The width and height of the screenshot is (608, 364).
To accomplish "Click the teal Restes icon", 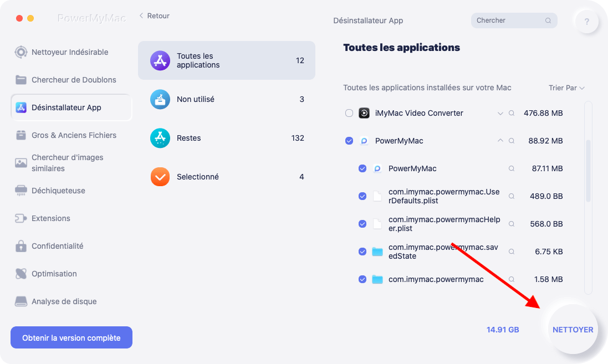I will (x=160, y=138).
